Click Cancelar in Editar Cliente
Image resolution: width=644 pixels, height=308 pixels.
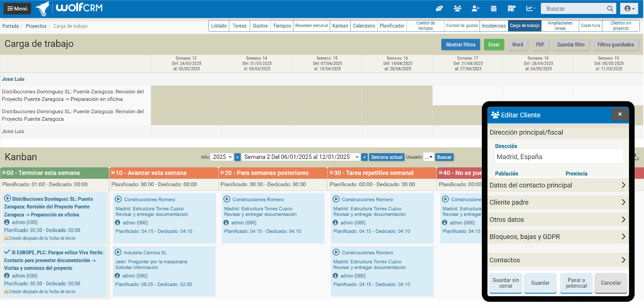[x=611, y=283]
